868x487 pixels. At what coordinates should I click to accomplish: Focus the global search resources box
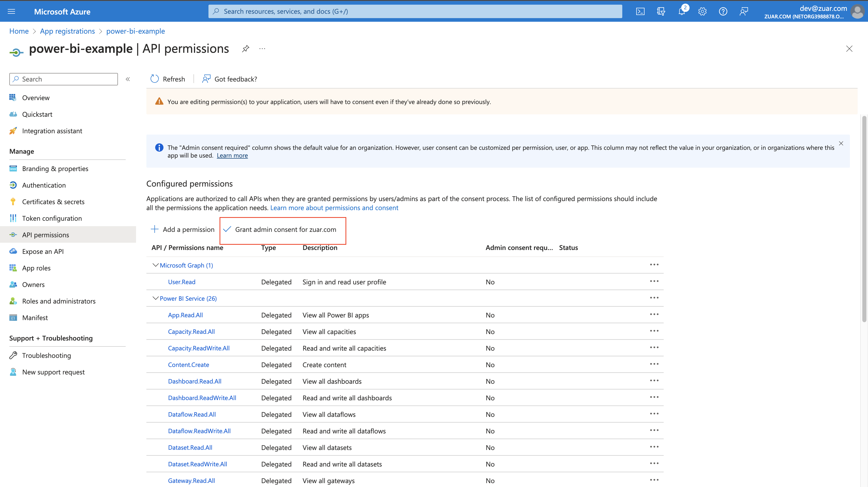click(415, 11)
